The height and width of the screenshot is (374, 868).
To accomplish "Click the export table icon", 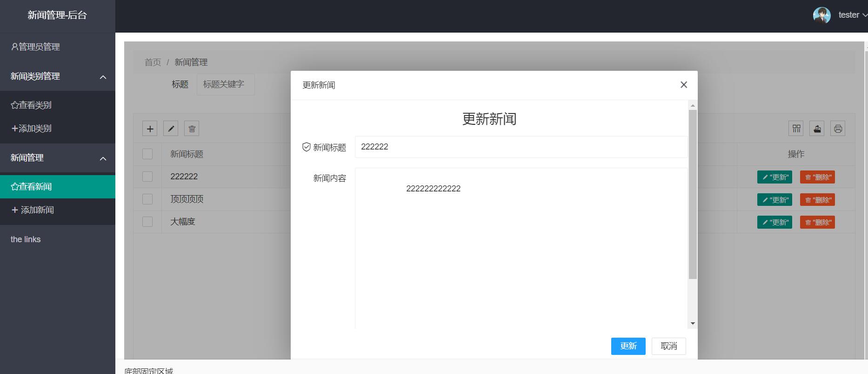I will point(817,129).
